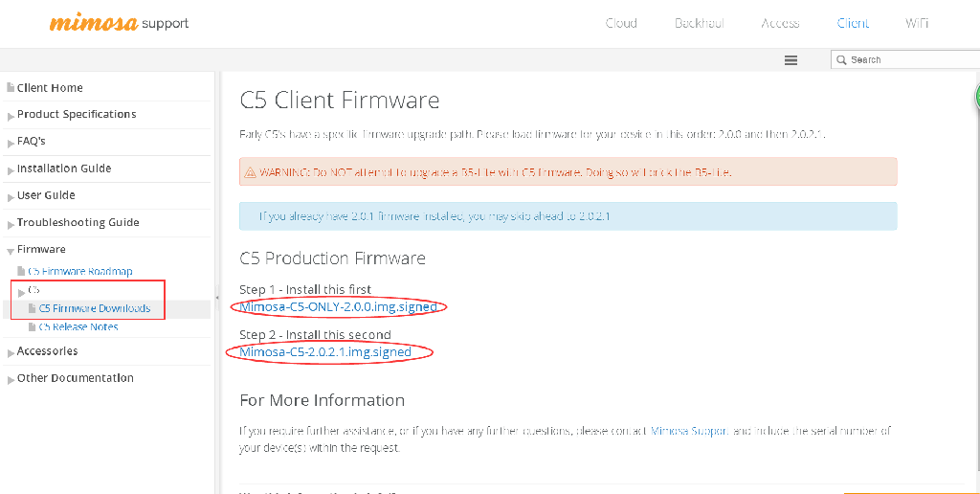Click the C5 Firmware Roadmap page icon
Viewport: 980px width, 494px height.
point(21,271)
